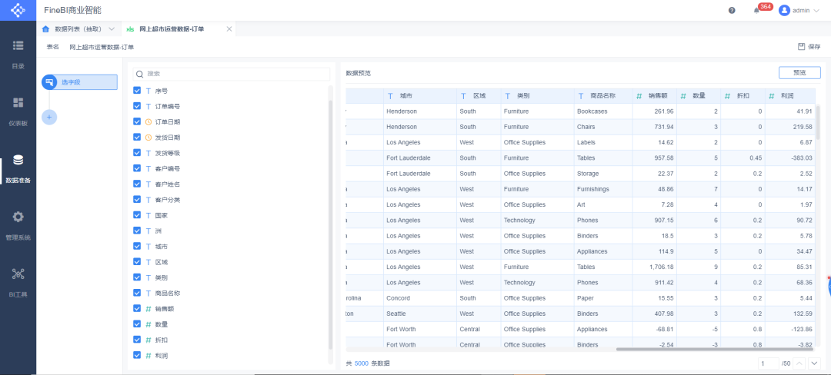Click the T type icon in the 商品名称 column header

(581, 96)
